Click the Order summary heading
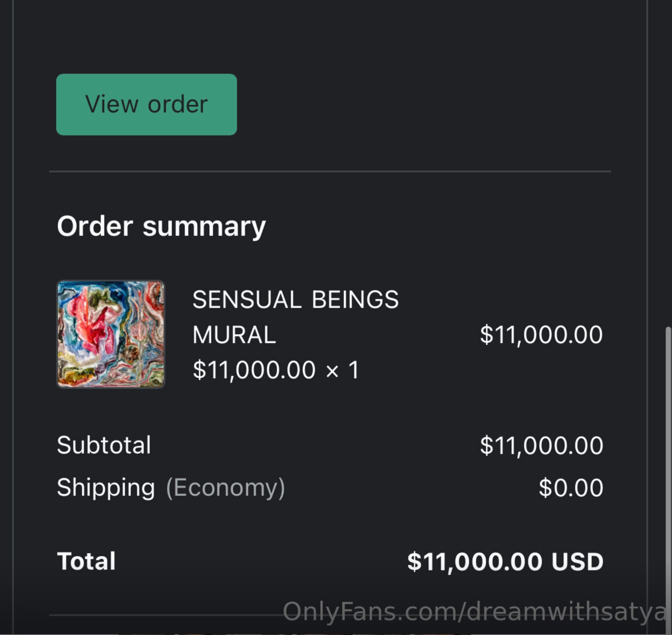 click(x=161, y=227)
